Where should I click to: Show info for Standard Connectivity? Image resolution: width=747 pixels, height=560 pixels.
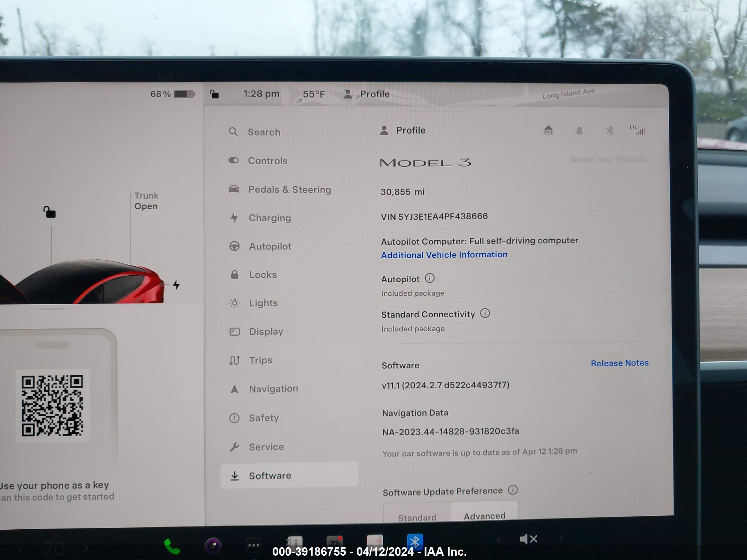click(485, 313)
